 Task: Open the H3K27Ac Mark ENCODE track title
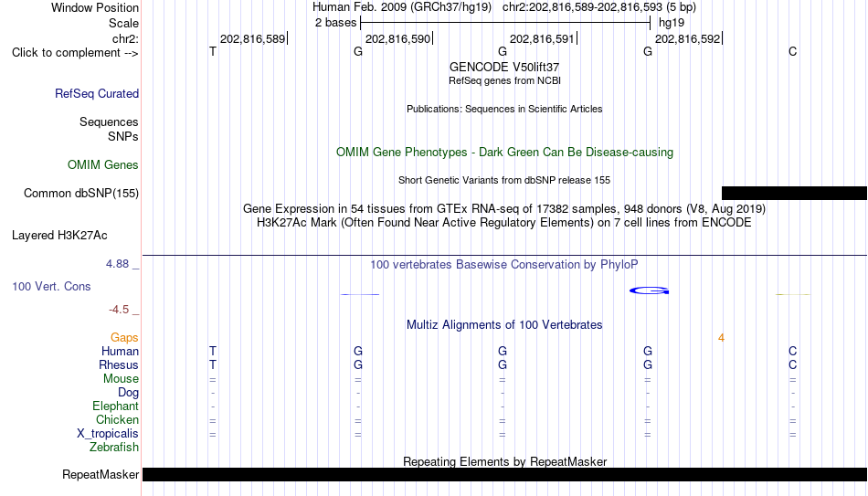tap(504, 223)
